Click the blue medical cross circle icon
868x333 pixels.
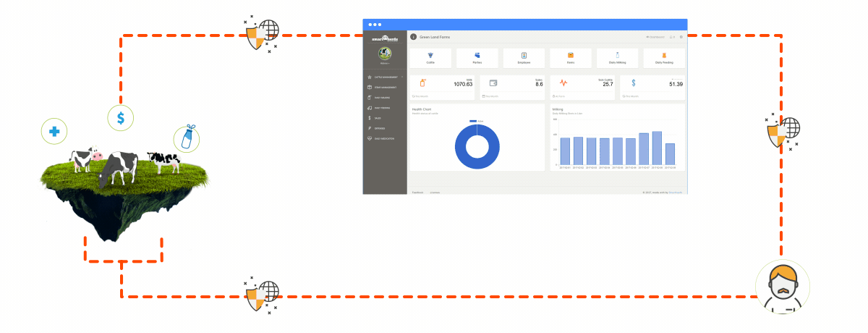pyautogui.click(x=54, y=132)
